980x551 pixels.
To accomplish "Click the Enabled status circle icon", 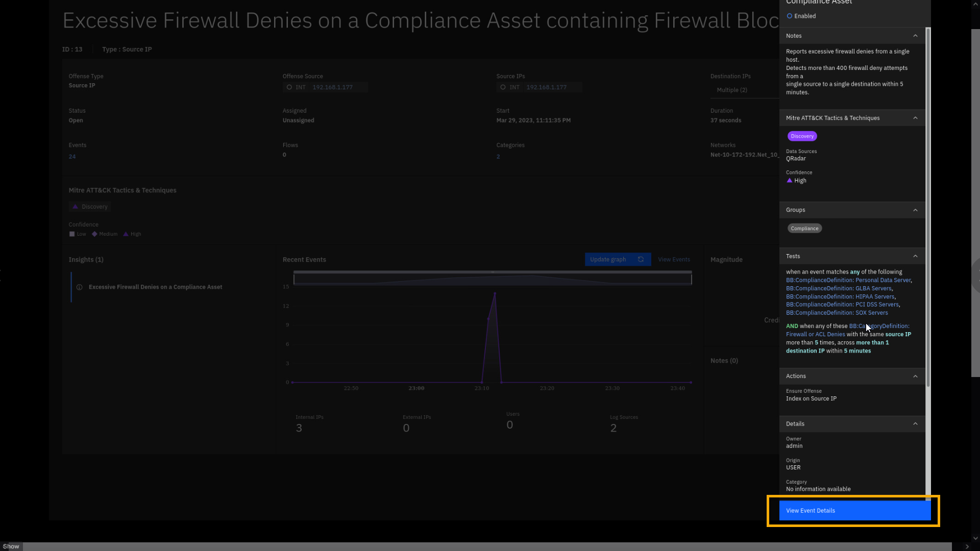I will tap(790, 16).
